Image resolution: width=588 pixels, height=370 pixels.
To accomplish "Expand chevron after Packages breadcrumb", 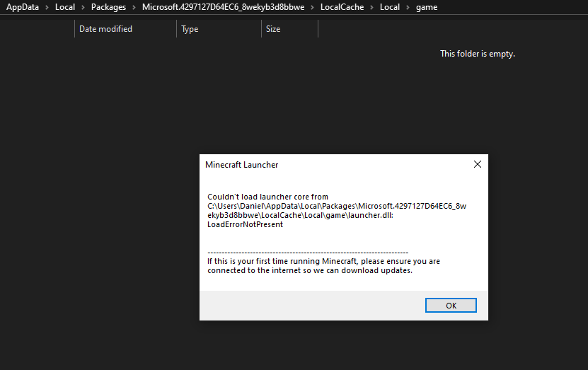I will pos(134,7).
